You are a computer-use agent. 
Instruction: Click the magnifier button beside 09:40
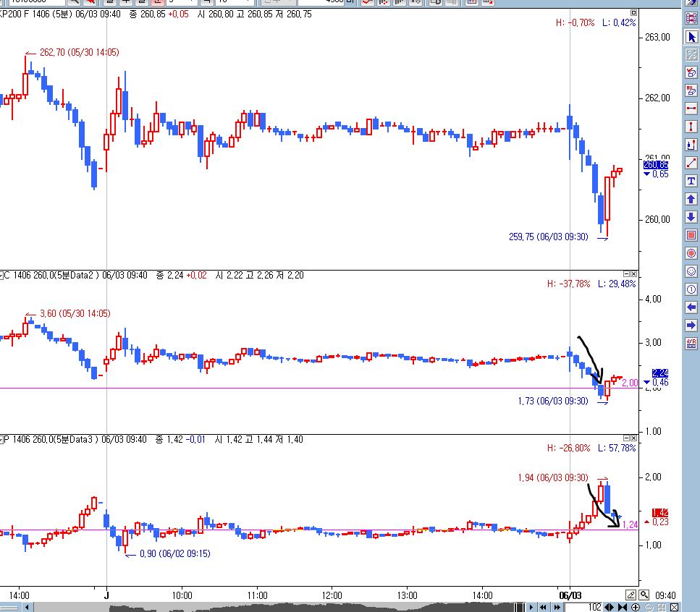pyautogui.click(x=644, y=595)
